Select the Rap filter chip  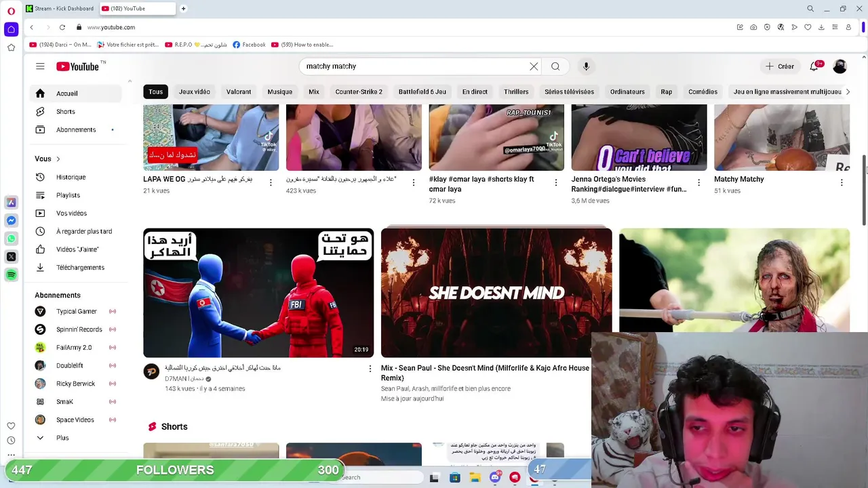coord(667,91)
